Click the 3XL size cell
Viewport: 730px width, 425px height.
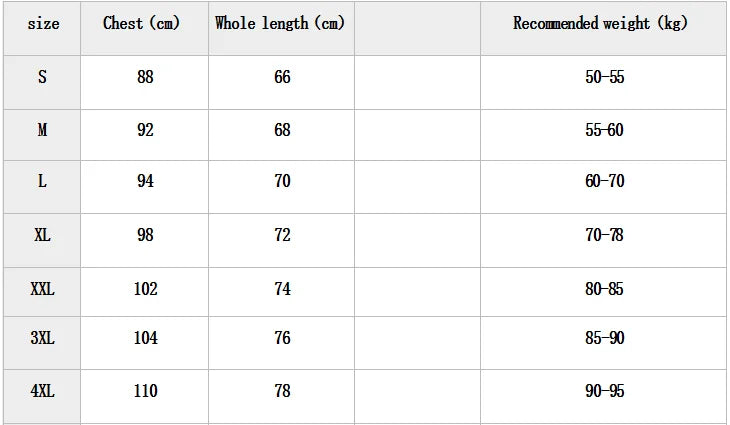click(42, 339)
